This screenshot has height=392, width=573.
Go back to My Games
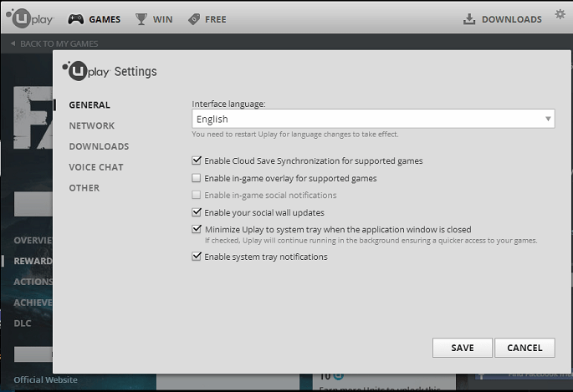[59, 43]
